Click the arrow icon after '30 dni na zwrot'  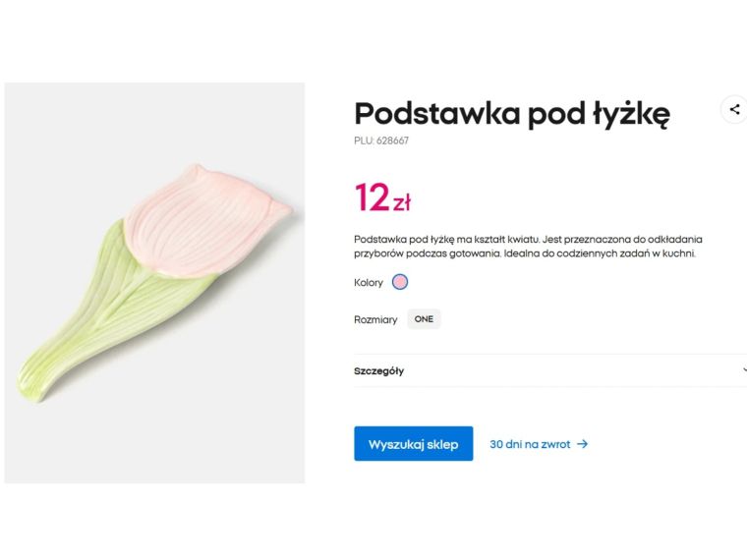pos(583,444)
